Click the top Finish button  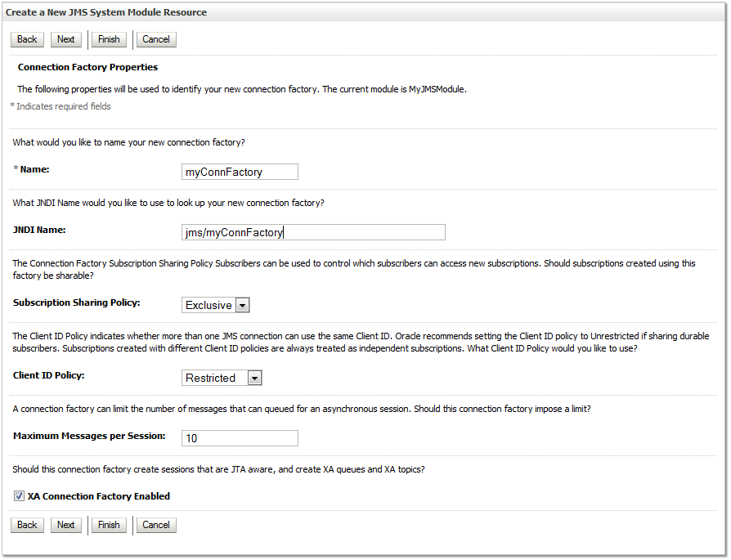point(109,39)
